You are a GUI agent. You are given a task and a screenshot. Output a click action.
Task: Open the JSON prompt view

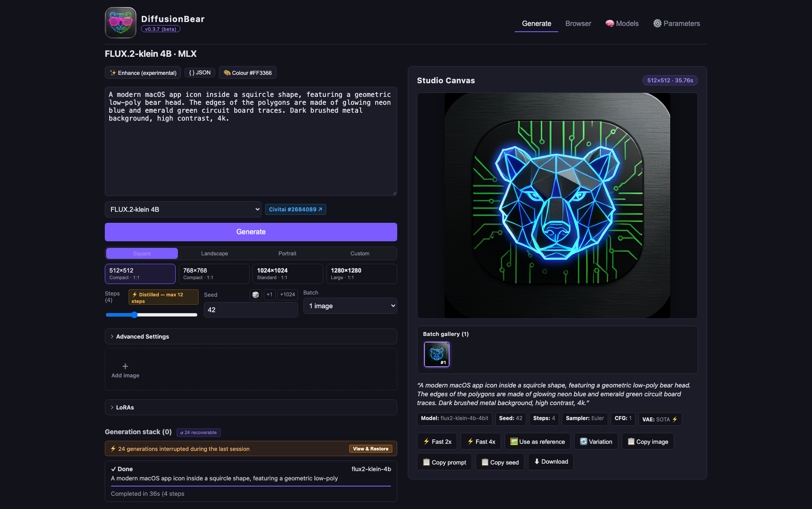(x=200, y=73)
